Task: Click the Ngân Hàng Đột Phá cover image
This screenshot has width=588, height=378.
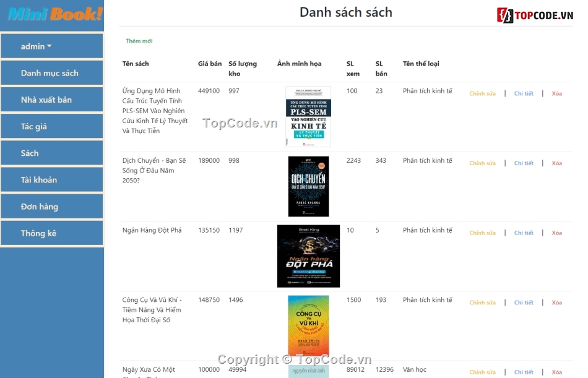Action: [x=308, y=256]
